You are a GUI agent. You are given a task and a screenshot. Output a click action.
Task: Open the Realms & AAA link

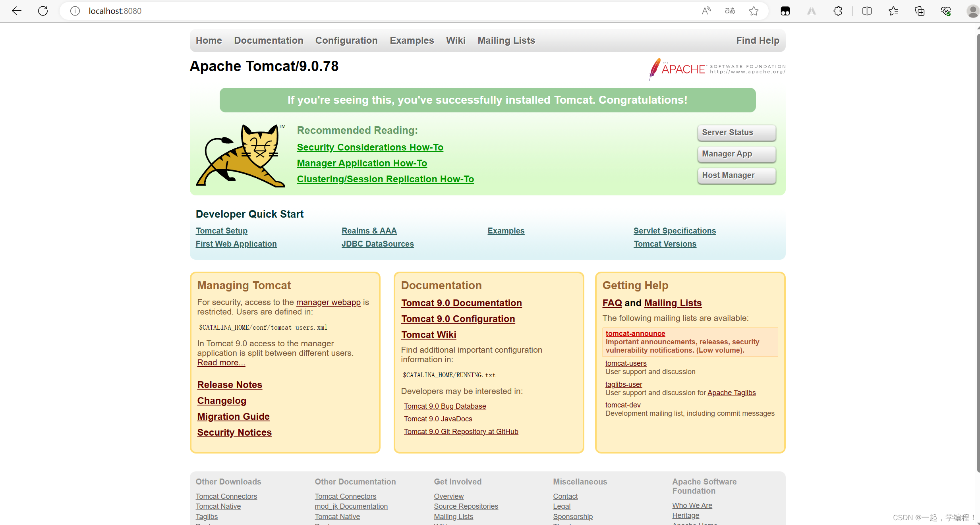click(x=369, y=231)
